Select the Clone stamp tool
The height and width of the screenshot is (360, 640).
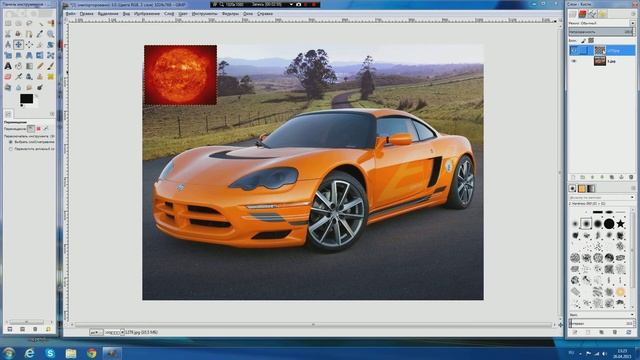[x=40, y=76]
